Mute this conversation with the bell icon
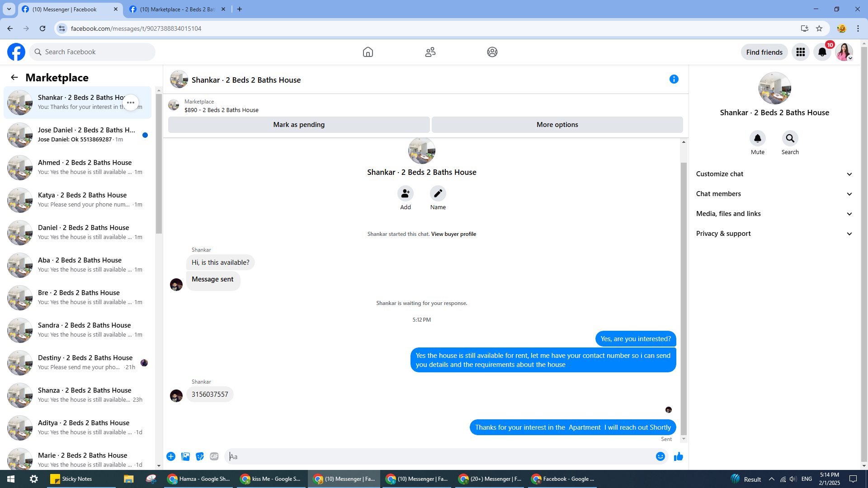Image resolution: width=868 pixels, height=488 pixels. tap(757, 138)
